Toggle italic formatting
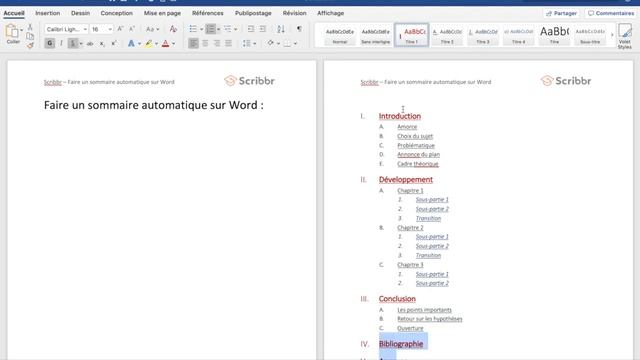 point(61,43)
